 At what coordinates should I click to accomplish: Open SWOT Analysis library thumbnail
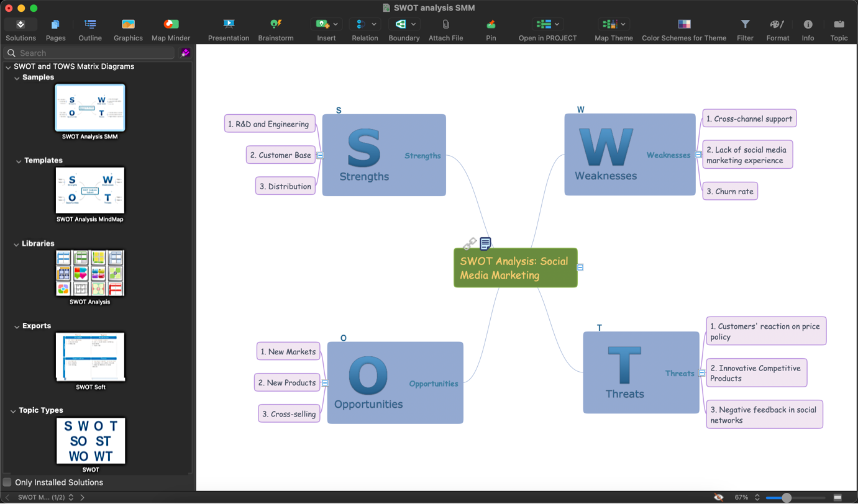click(90, 273)
